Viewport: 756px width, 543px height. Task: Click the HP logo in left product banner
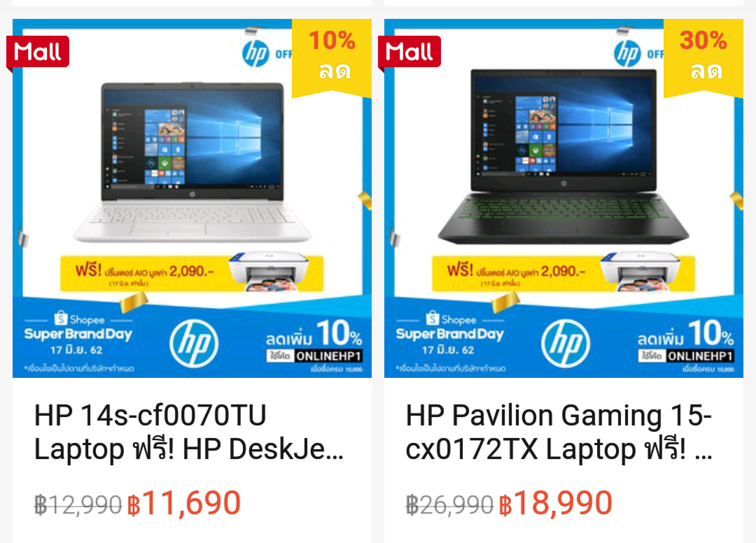tap(195, 343)
